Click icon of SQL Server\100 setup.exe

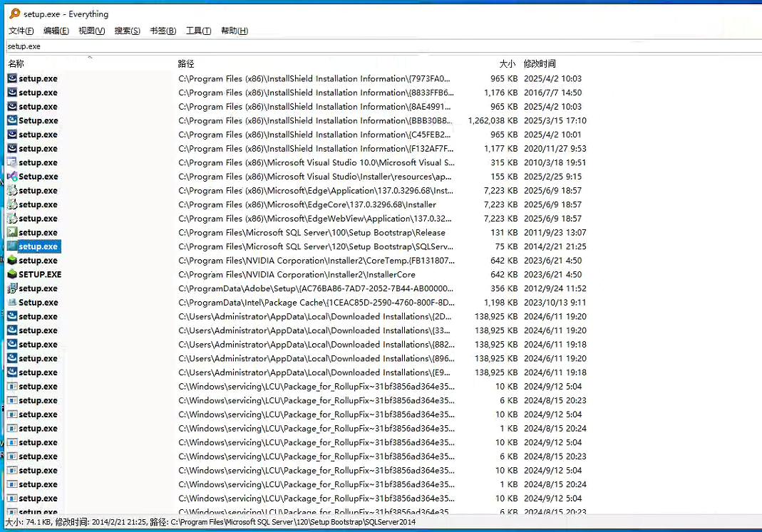12,232
